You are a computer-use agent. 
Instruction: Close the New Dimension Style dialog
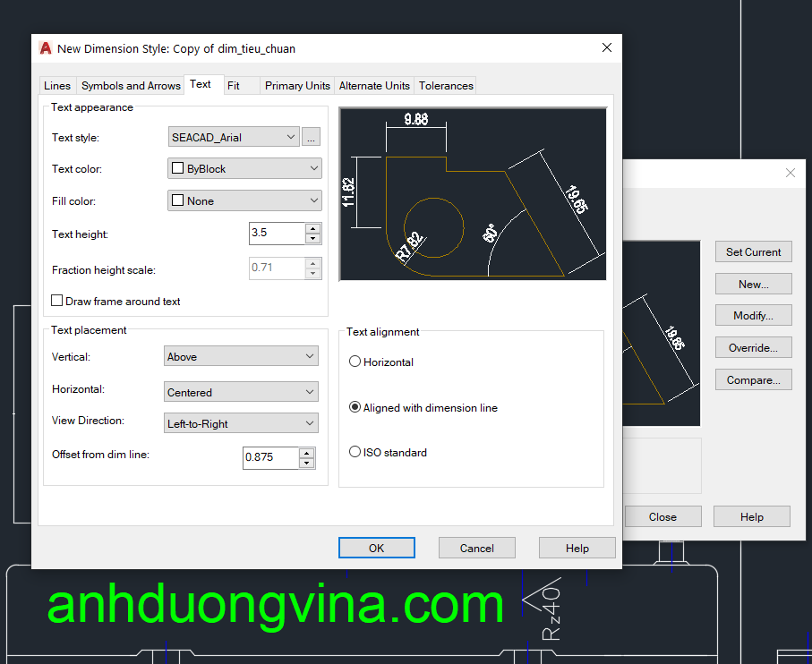pyautogui.click(x=607, y=48)
